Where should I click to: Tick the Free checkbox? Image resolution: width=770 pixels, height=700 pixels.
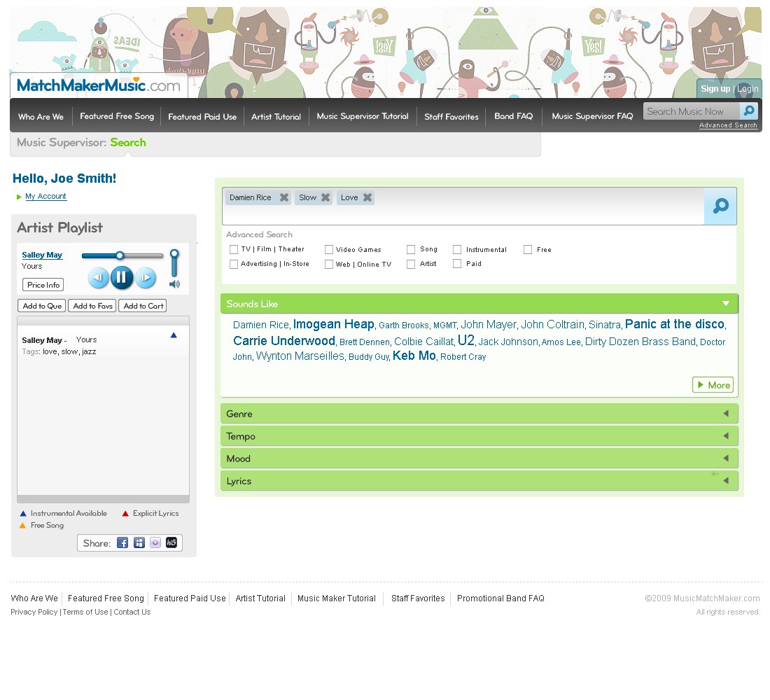[x=528, y=249]
